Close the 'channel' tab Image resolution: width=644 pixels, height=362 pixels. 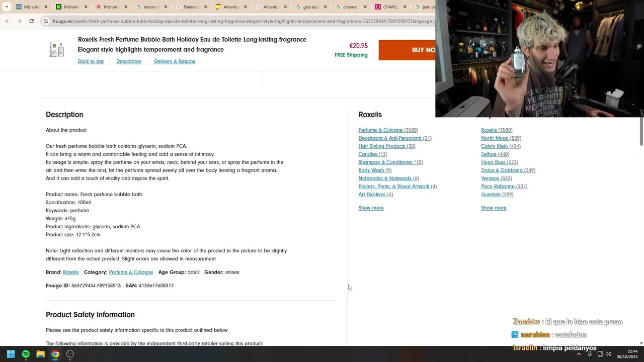coord(365,7)
